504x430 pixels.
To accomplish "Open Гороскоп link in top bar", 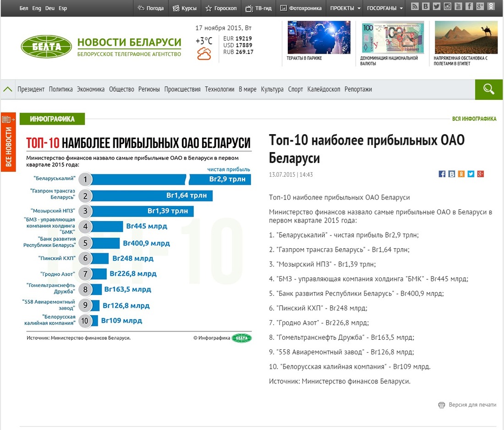I will [x=221, y=8].
